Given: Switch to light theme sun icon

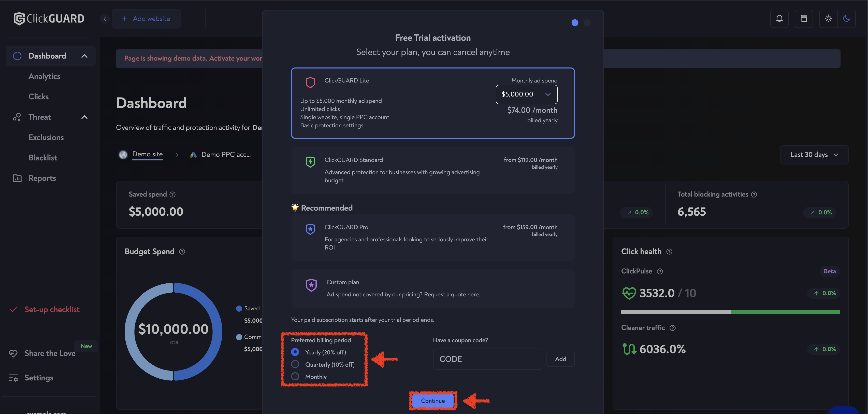Looking at the screenshot, I should pyautogui.click(x=828, y=19).
